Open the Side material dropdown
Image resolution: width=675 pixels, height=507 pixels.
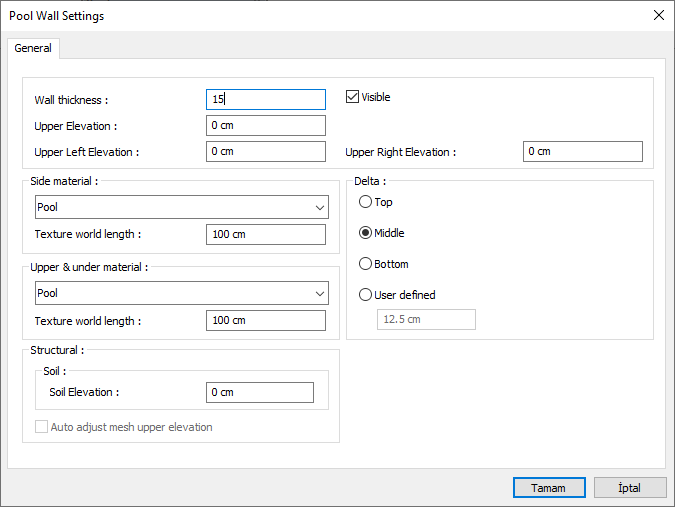click(180, 208)
